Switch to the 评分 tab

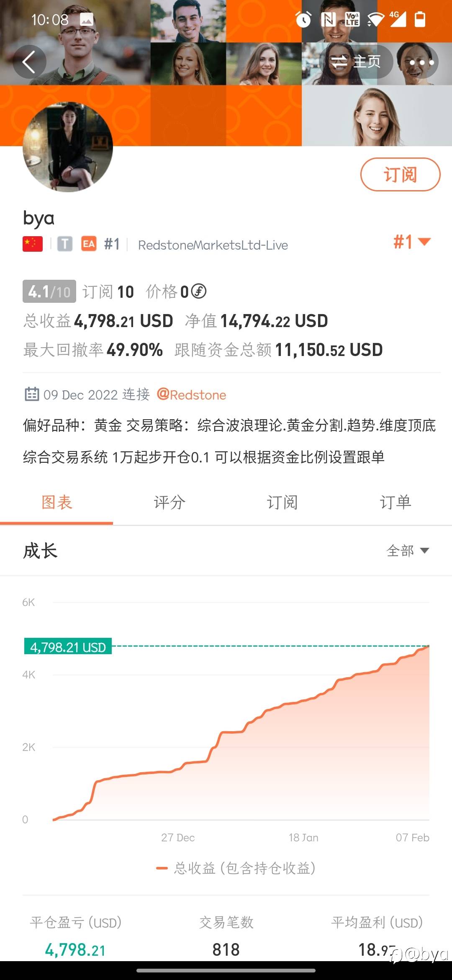[x=169, y=502]
